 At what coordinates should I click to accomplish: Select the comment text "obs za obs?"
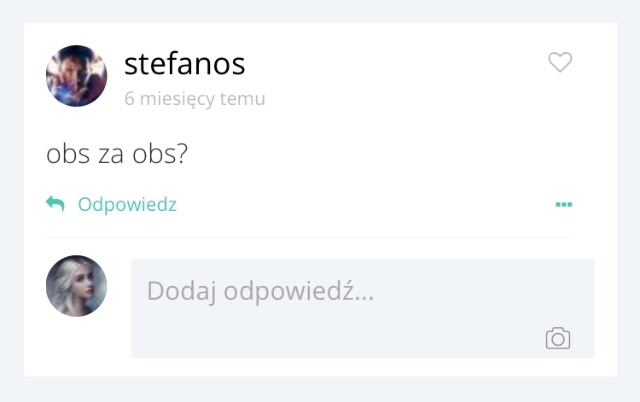[x=118, y=155]
